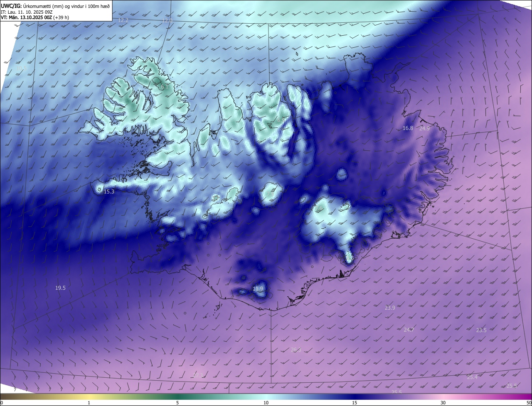532x406 pixels.
Task: Click the 12.2 value label on the map
Action: tap(123, 20)
